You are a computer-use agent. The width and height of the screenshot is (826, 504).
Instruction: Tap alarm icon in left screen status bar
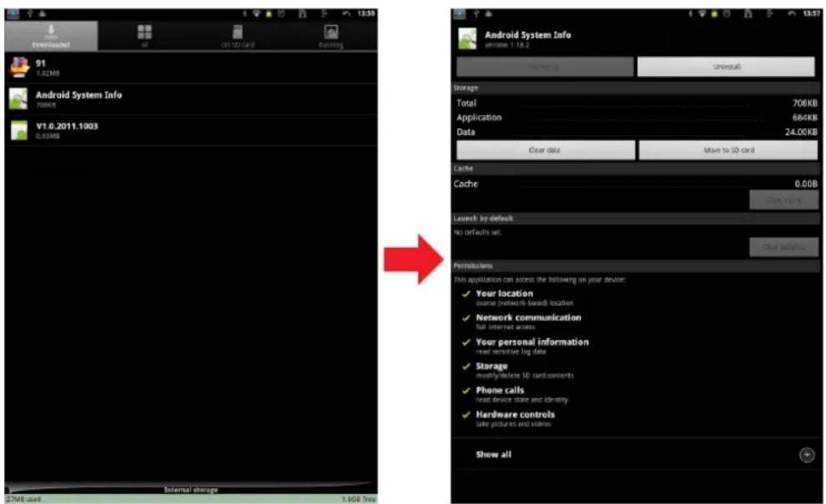(281, 13)
